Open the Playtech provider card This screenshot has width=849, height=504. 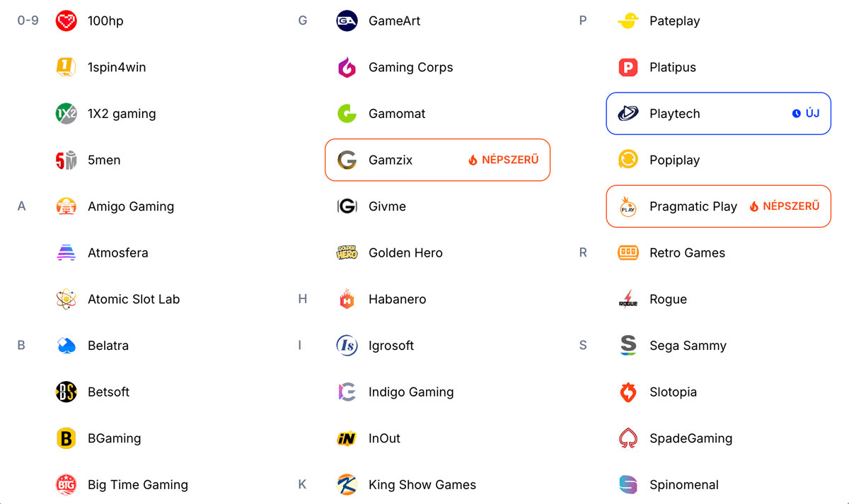pos(719,114)
